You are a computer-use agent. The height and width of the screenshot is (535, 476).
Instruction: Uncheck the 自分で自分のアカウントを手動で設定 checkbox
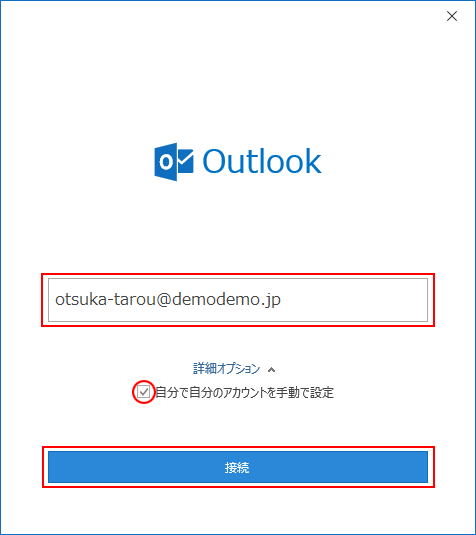[x=143, y=392]
